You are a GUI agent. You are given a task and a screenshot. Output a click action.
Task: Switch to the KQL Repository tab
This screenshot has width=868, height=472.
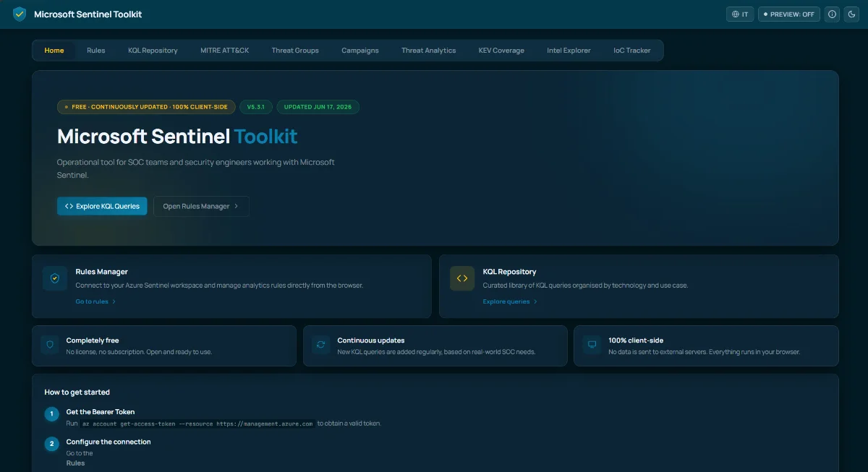(x=153, y=51)
